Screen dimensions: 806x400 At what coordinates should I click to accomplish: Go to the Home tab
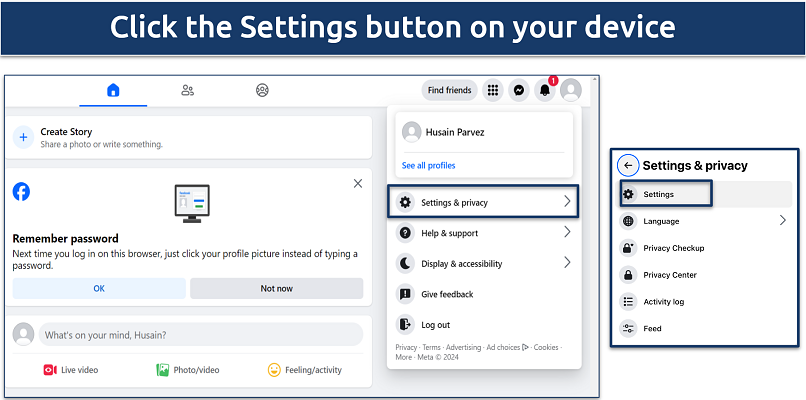pyautogui.click(x=113, y=90)
